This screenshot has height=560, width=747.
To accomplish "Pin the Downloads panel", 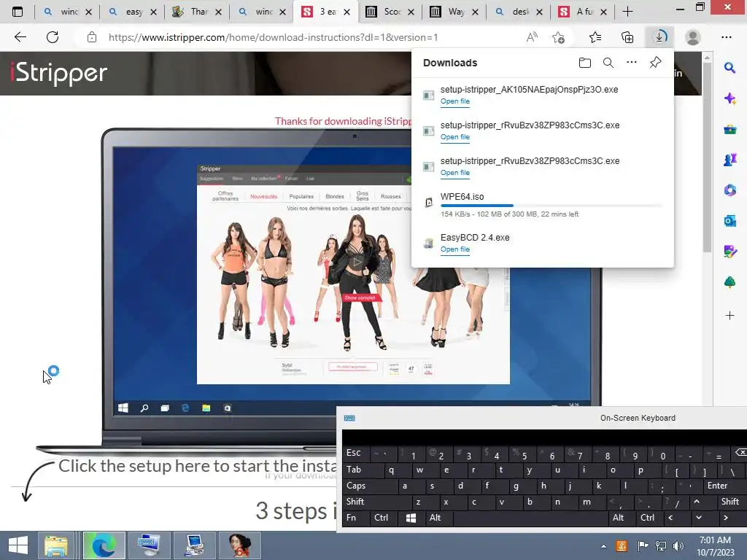I will coord(655,63).
